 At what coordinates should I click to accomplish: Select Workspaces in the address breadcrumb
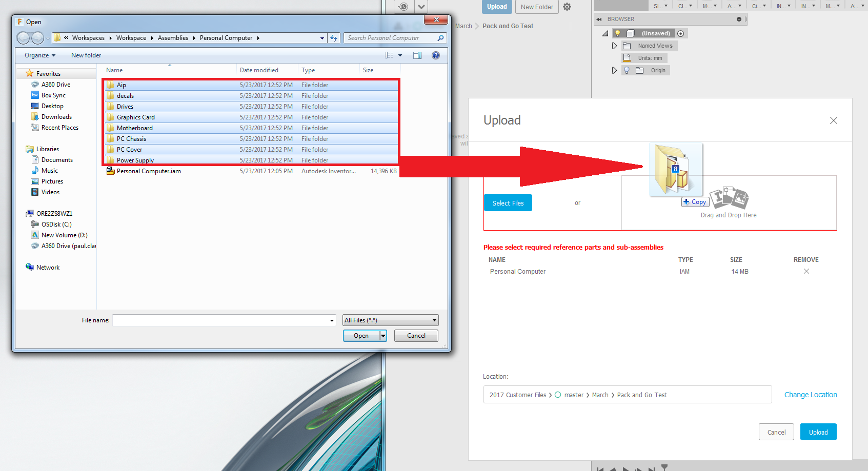point(88,38)
